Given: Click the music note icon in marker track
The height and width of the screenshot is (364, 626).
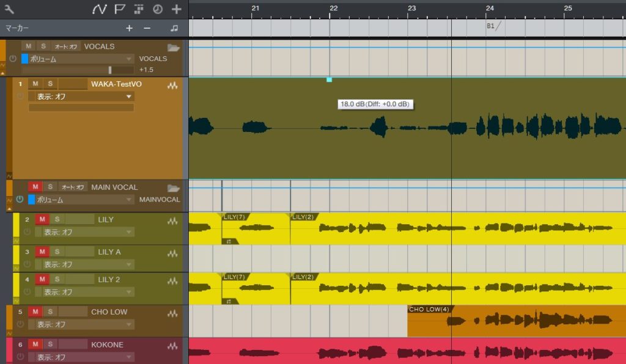Looking at the screenshot, I should point(174,28).
